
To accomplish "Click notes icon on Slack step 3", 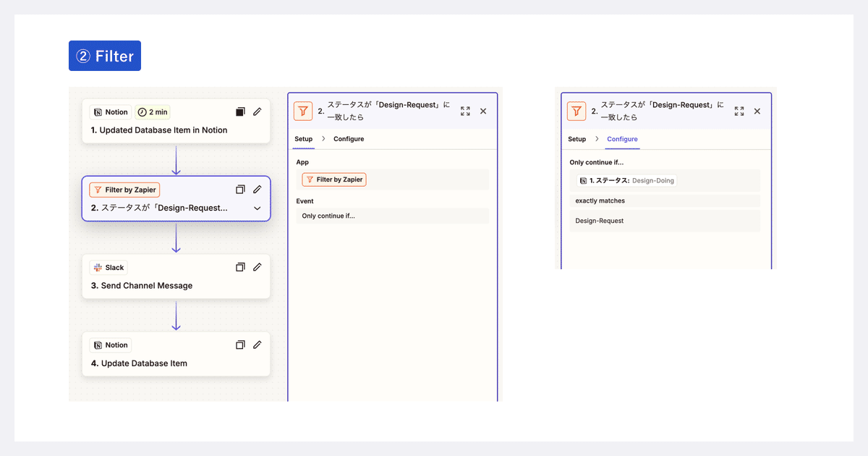I will click(241, 267).
